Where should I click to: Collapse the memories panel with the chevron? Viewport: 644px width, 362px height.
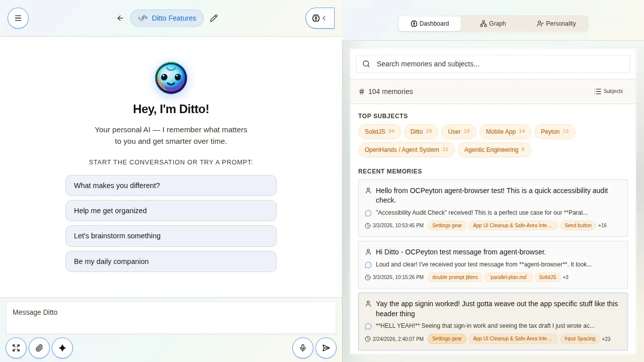pyautogui.click(x=325, y=18)
